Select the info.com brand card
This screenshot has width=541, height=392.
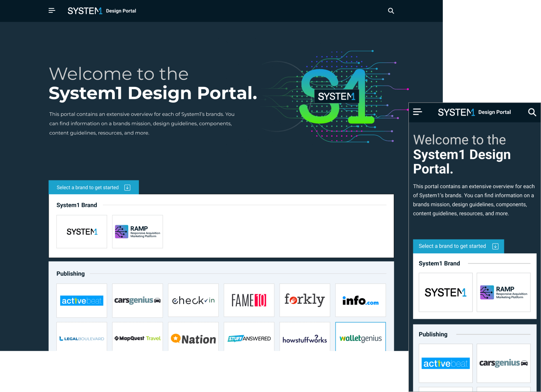tap(361, 300)
